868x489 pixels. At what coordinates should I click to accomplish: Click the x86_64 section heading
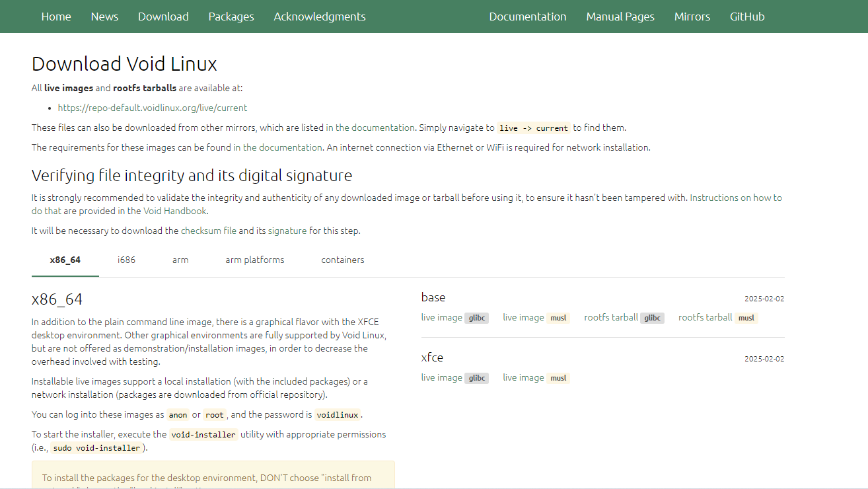[57, 299]
